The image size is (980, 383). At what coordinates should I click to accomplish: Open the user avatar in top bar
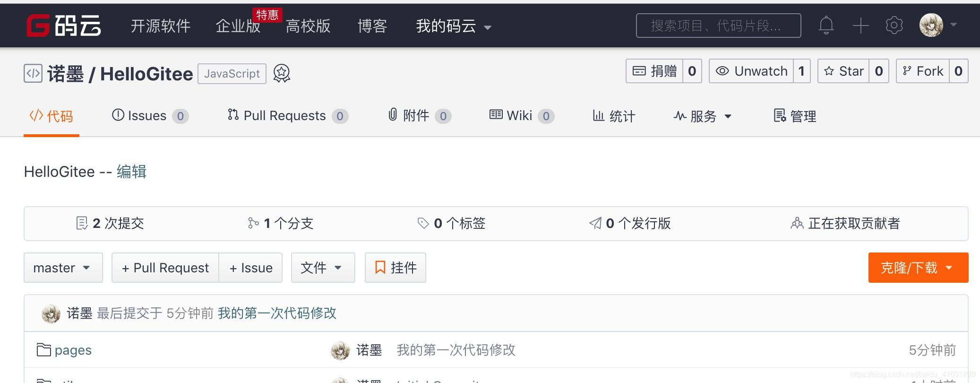(x=931, y=25)
